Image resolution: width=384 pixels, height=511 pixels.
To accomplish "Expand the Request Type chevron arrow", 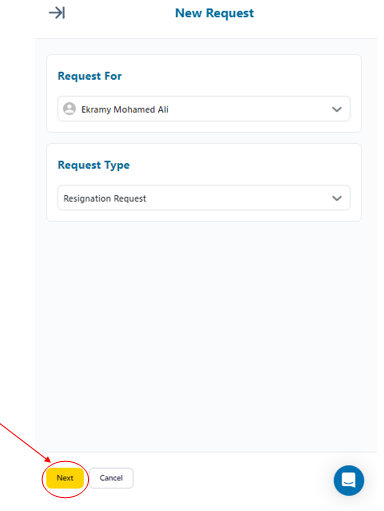I will [x=337, y=198].
